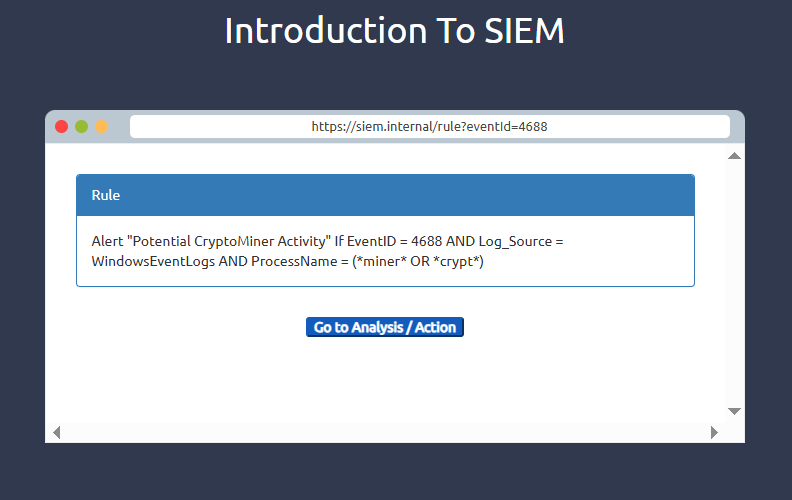Click the vertical scrollbar track

coord(734,280)
